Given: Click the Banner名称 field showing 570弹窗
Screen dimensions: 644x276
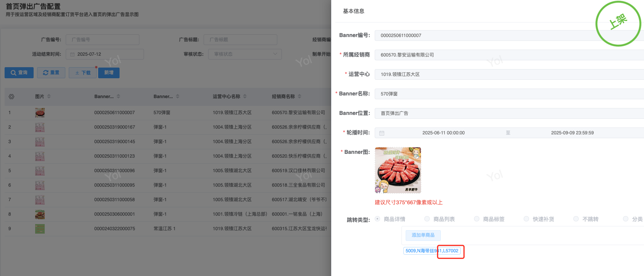Looking at the screenshot, I should pyautogui.click(x=509, y=94).
